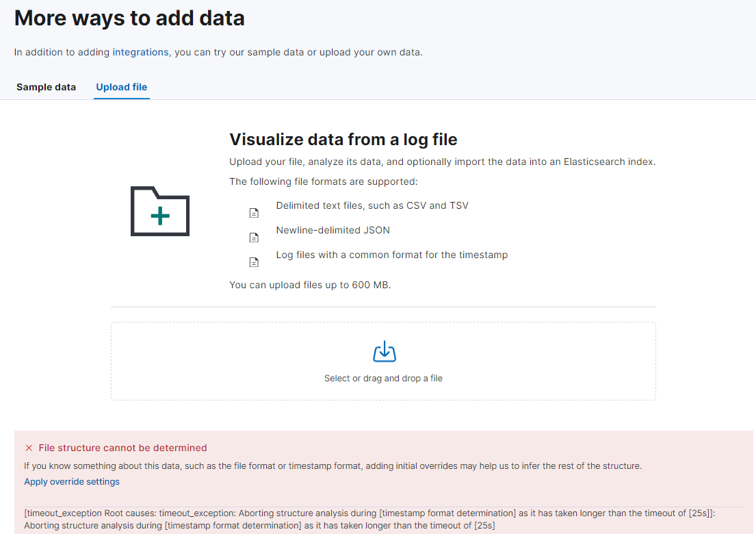Screen dimensions: 756x534
Task: Click the blue upload icon inside the drop zone
Action: 384,351
